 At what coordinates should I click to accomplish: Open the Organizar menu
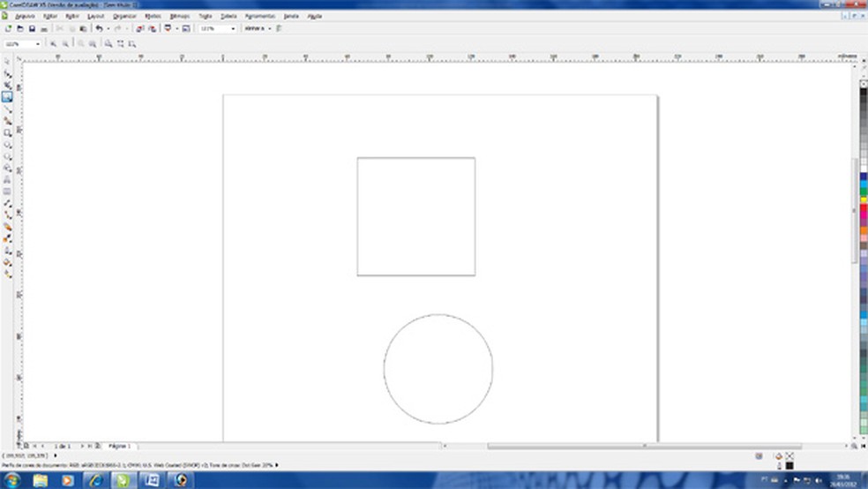(x=124, y=17)
